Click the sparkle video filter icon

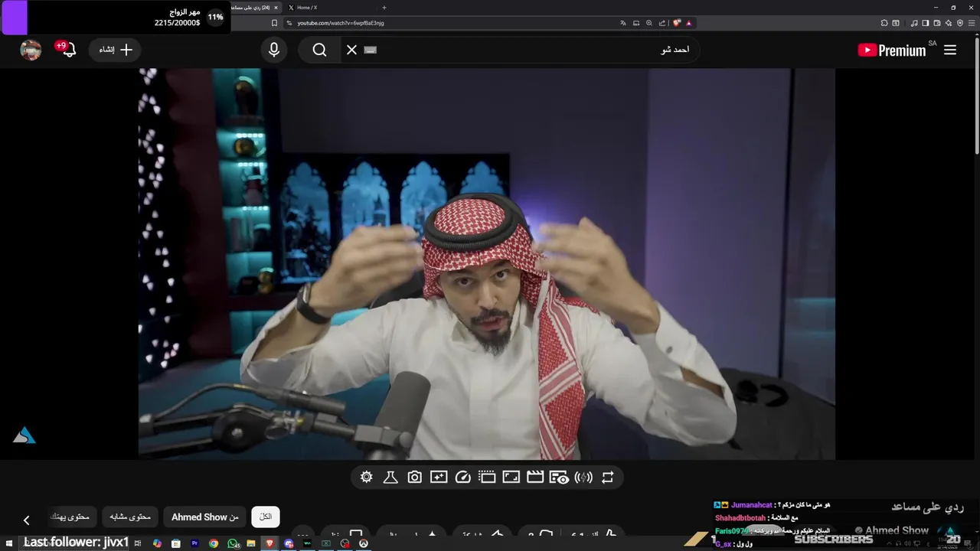pos(439,478)
